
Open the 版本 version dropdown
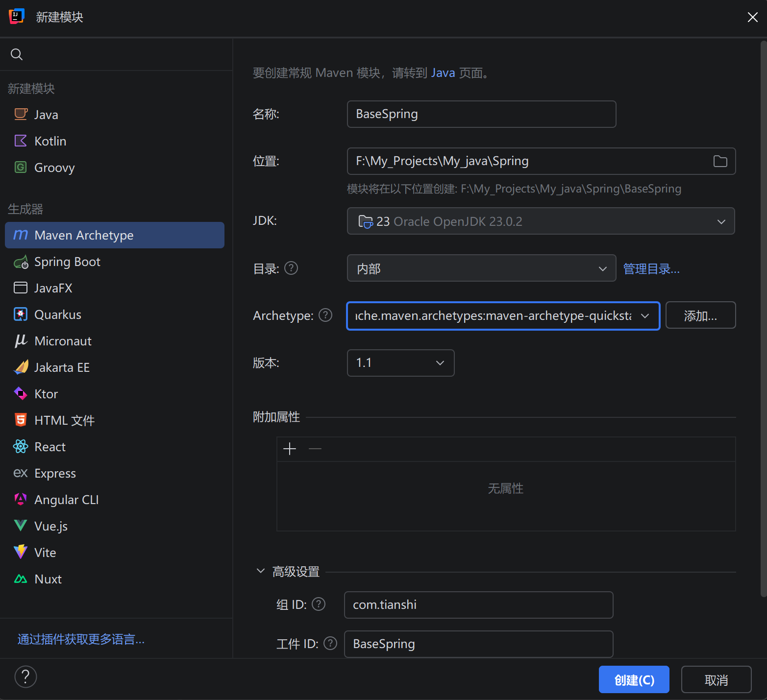400,363
